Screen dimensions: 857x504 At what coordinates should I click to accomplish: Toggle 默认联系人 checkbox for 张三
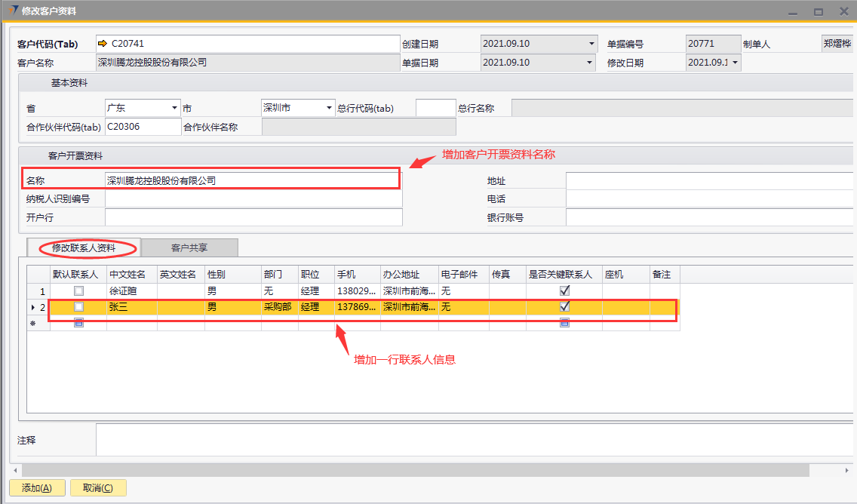[78, 307]
